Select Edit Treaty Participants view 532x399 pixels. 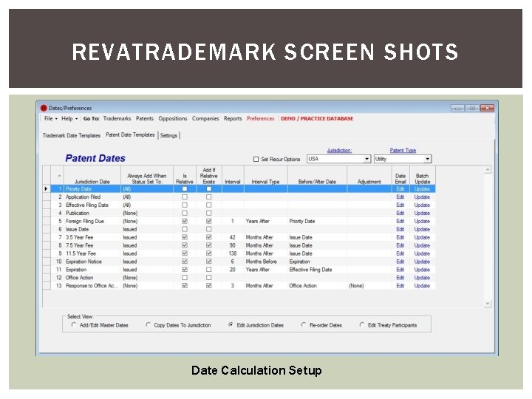(361, 324)
